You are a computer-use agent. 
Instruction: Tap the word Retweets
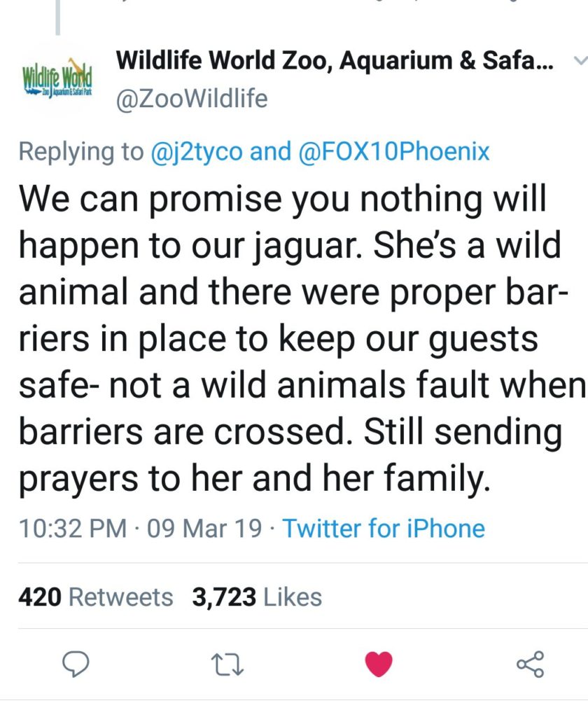(120, 597)
